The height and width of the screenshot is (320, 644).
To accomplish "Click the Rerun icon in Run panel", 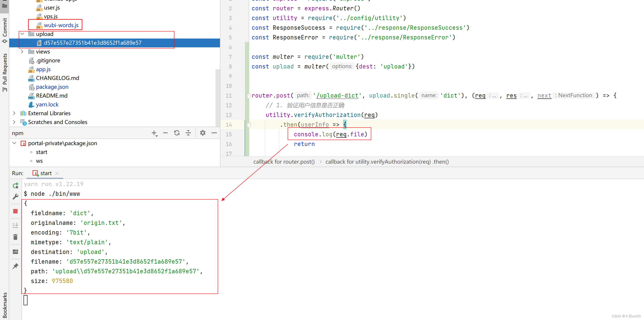I will [15, 185].
